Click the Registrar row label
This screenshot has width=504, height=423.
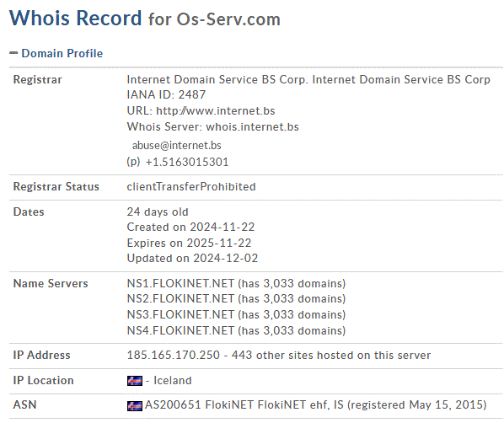click(38, 79)
